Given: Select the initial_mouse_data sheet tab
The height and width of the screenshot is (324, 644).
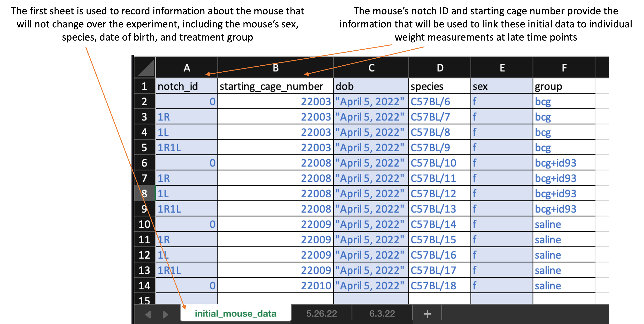Looking at the screenshot, I should point(236,313).
